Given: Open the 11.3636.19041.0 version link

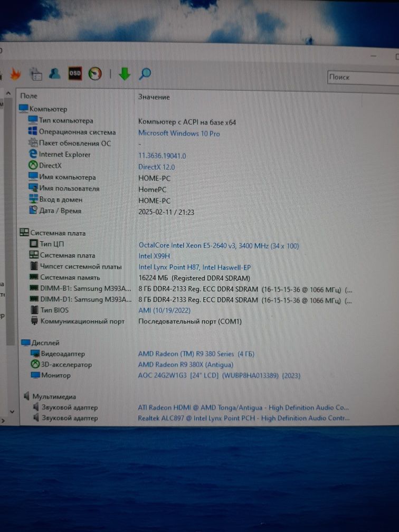Looking at the screenshot, I should [x=162, y=156].
